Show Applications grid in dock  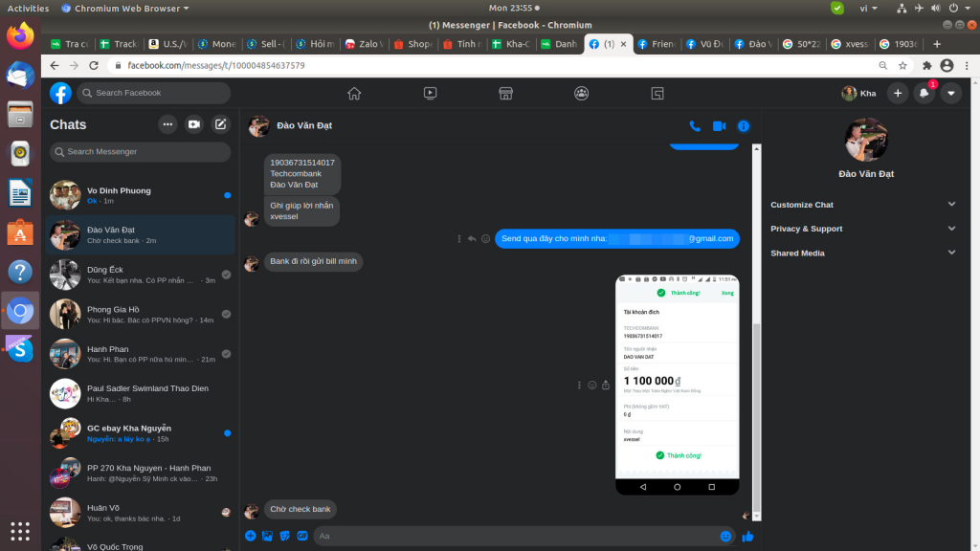coord(20,531)
